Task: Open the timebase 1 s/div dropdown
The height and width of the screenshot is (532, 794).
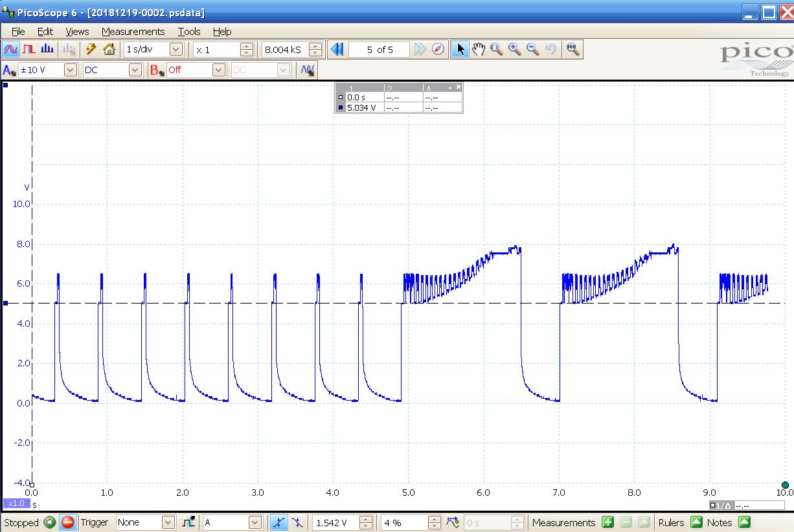Action: coord(176,49)
